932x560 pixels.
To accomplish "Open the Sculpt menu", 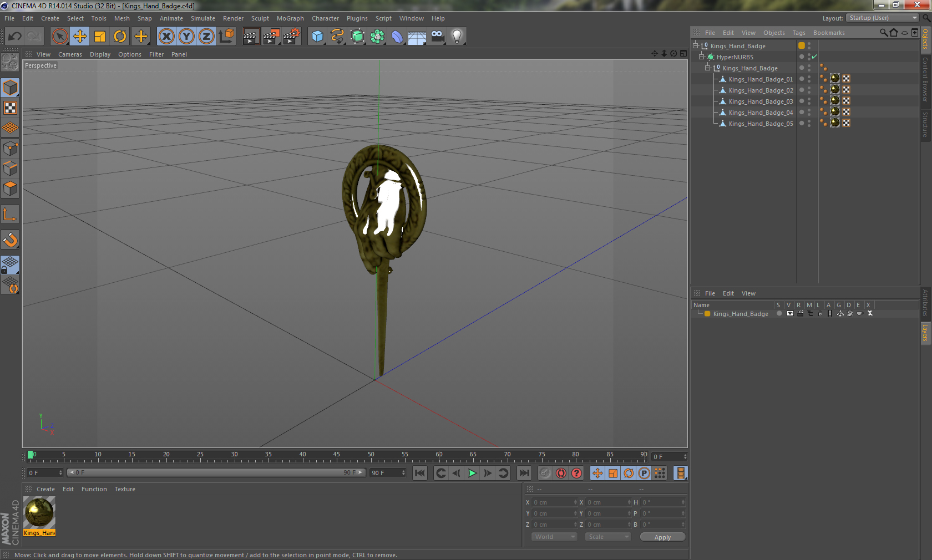I will click(x=260, y=18).
